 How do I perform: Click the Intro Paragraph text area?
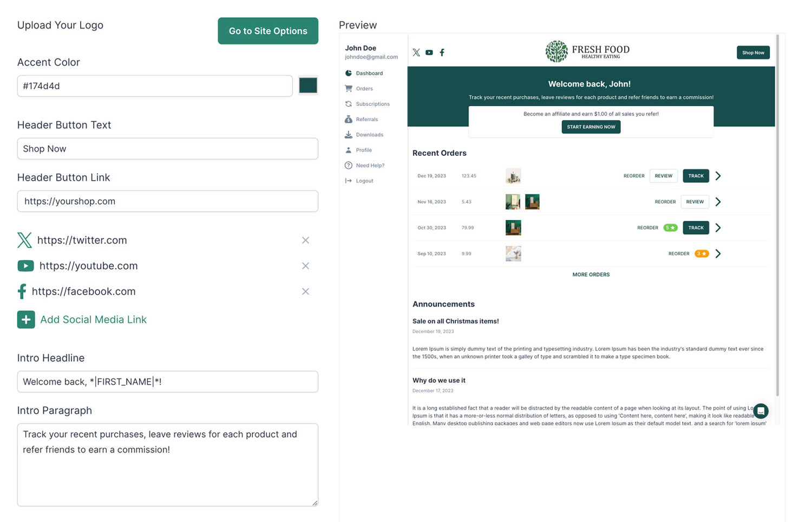[168, 465]
